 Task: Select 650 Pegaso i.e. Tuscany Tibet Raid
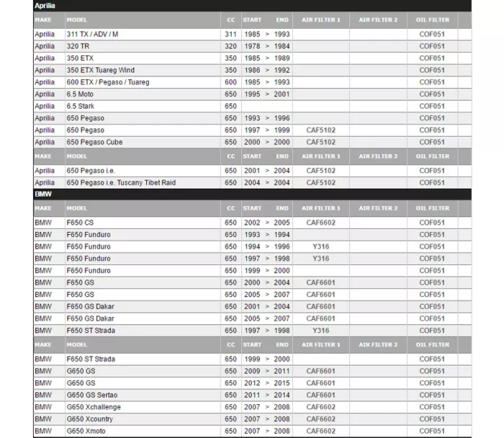pyautogui.click(x=121, y=183)
